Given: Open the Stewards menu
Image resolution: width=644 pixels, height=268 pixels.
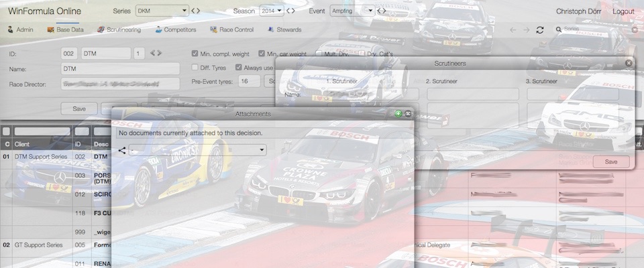Looking at the screenshot, I should pos(284,29).
